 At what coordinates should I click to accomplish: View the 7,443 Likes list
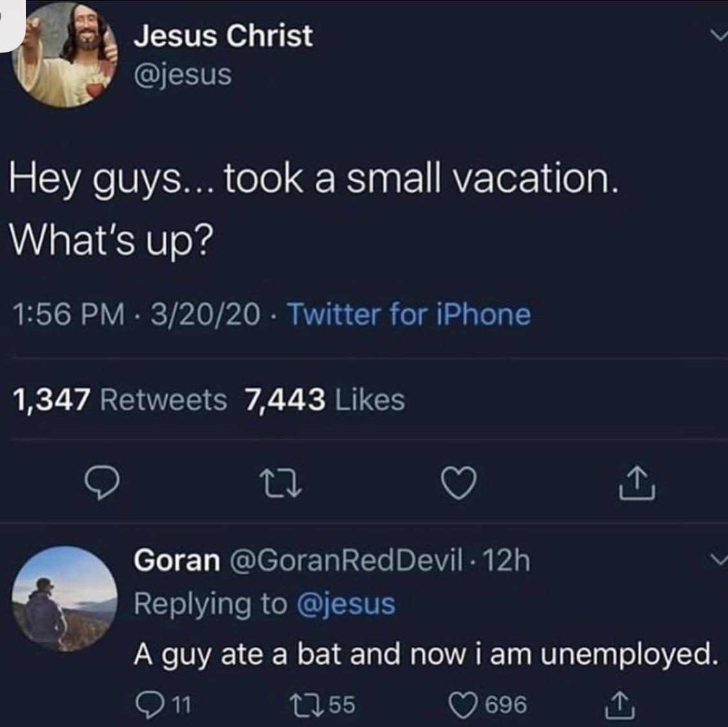pyautogui.click(x=324, y=399)
